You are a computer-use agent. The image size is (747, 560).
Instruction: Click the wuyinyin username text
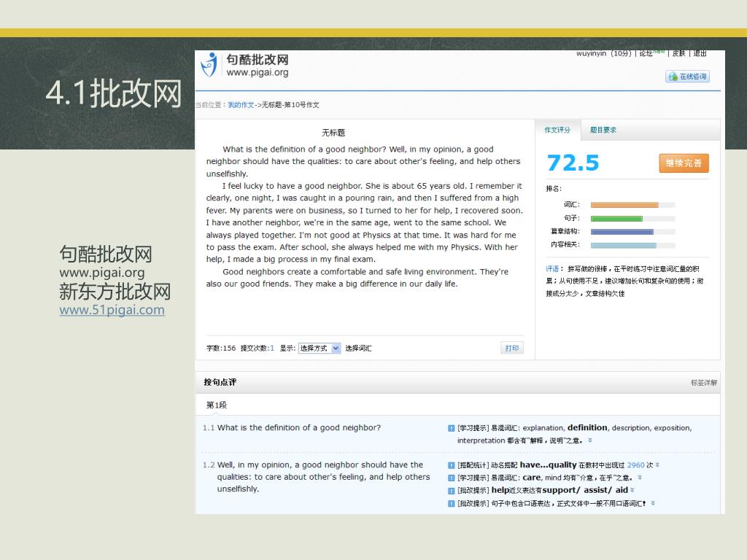[591, 53]
